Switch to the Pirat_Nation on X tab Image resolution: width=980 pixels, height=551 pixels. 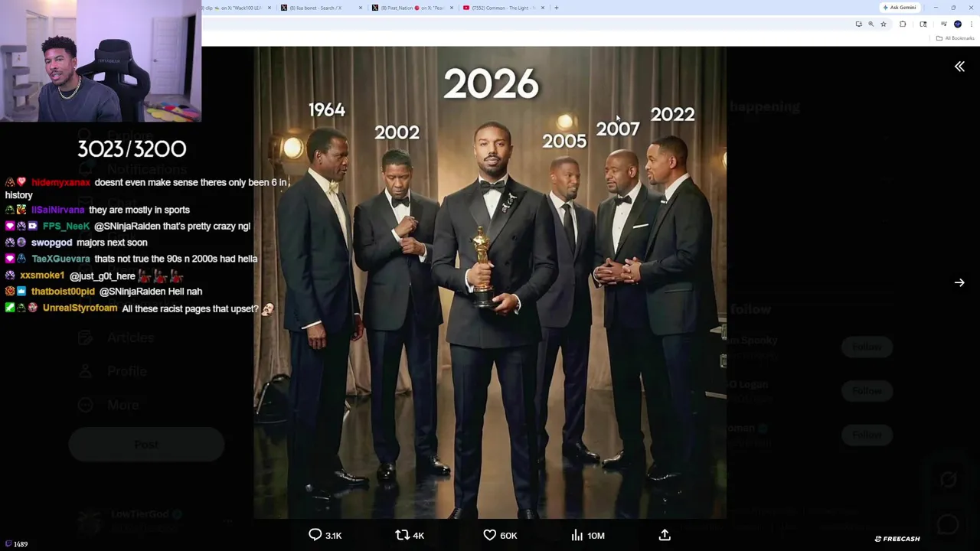click(407, 8)
